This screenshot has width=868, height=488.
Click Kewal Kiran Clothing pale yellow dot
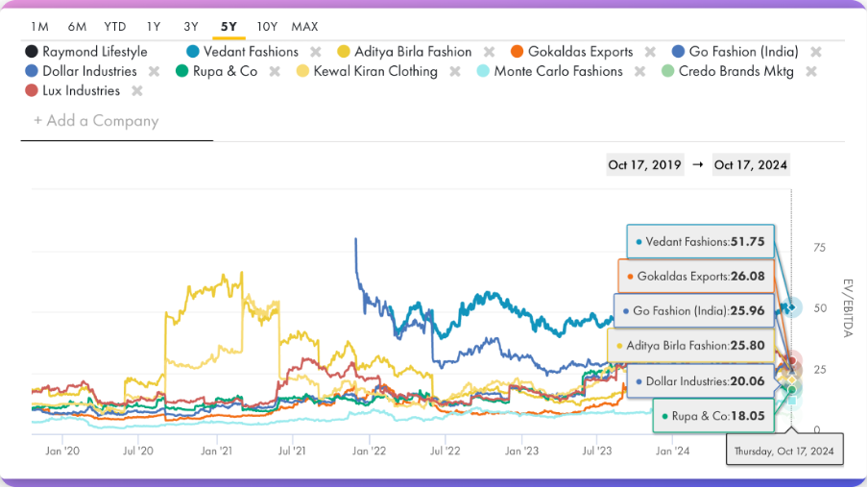302,71
